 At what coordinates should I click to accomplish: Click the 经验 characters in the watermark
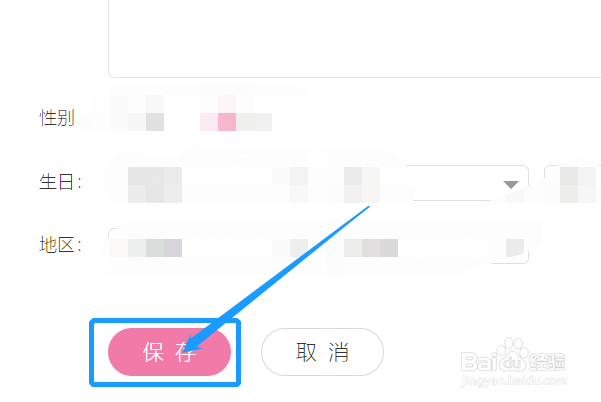[x=547, y=362]
